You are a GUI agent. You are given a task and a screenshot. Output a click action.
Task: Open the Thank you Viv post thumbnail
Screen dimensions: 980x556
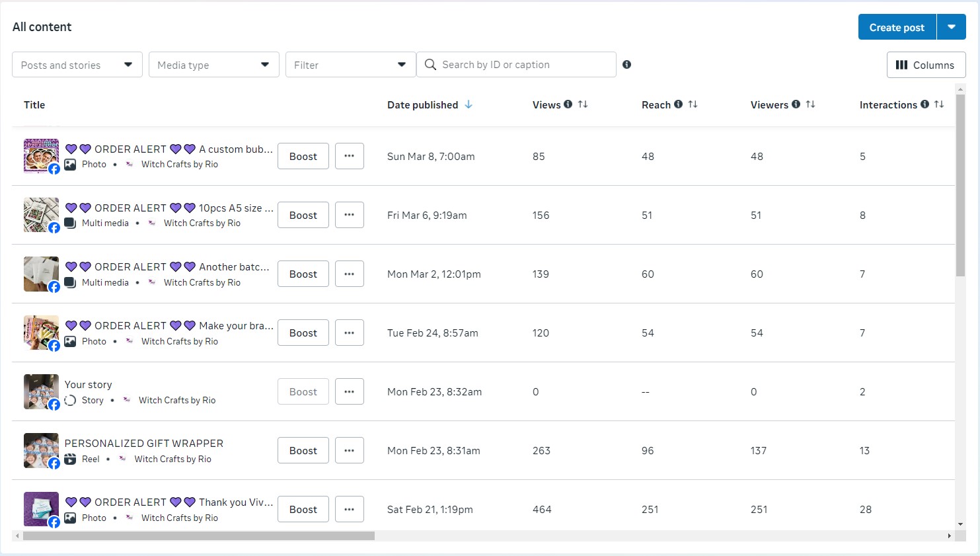click(41, 509)
